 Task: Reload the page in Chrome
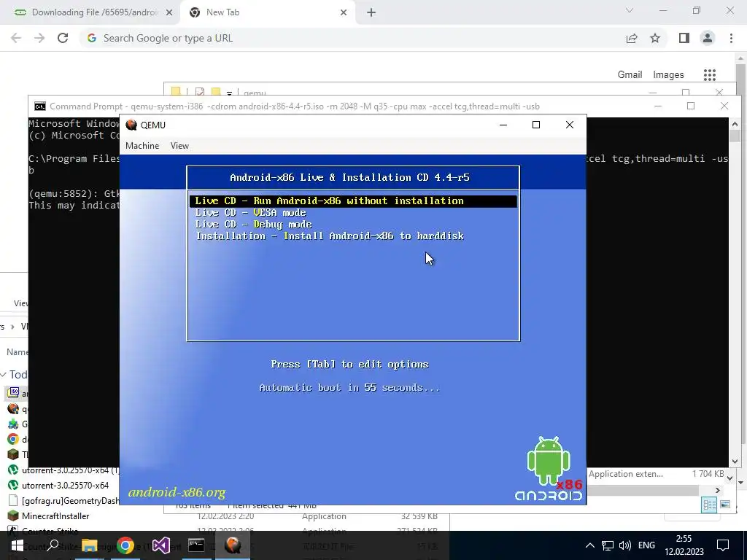(63, 38)
